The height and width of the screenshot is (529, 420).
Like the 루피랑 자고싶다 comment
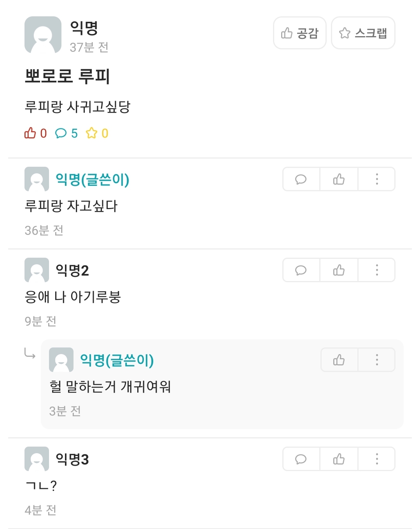339,179
